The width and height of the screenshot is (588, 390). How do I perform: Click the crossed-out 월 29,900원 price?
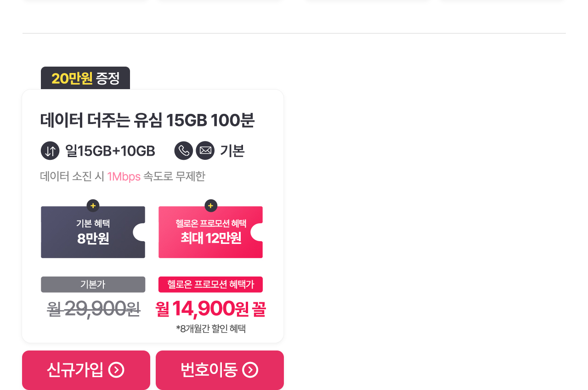coord(93,309)
